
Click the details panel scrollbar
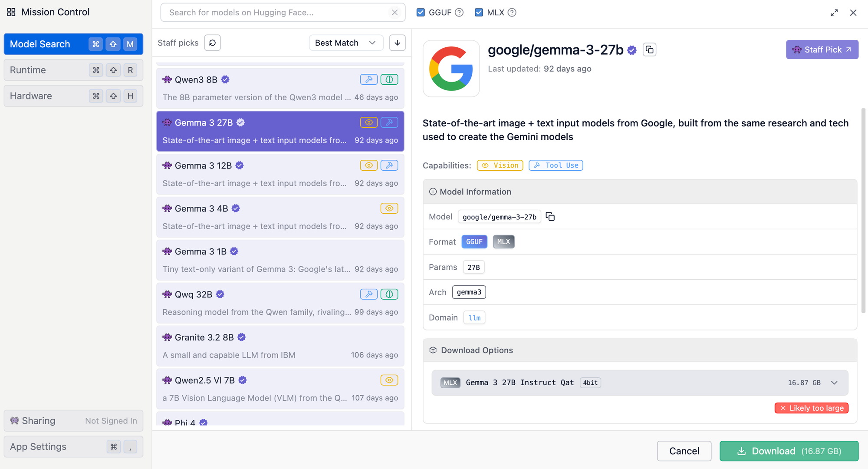[x=863, y=210]
